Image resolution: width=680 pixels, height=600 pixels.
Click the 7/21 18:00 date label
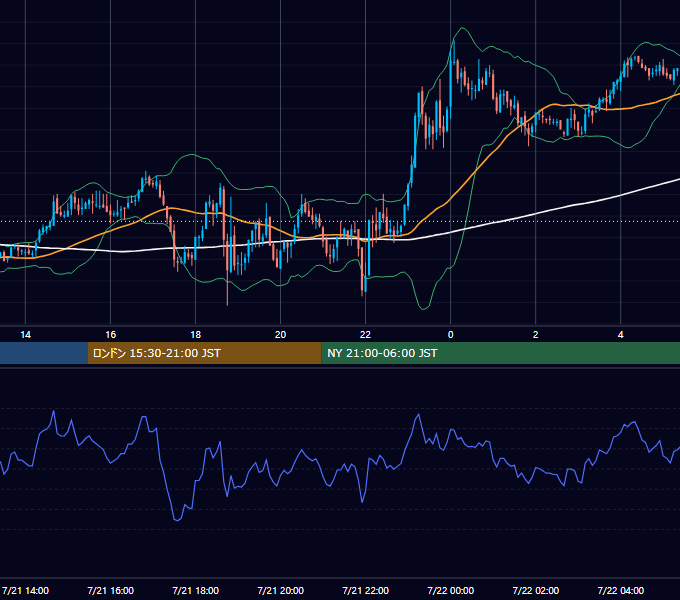click(196, 590)
